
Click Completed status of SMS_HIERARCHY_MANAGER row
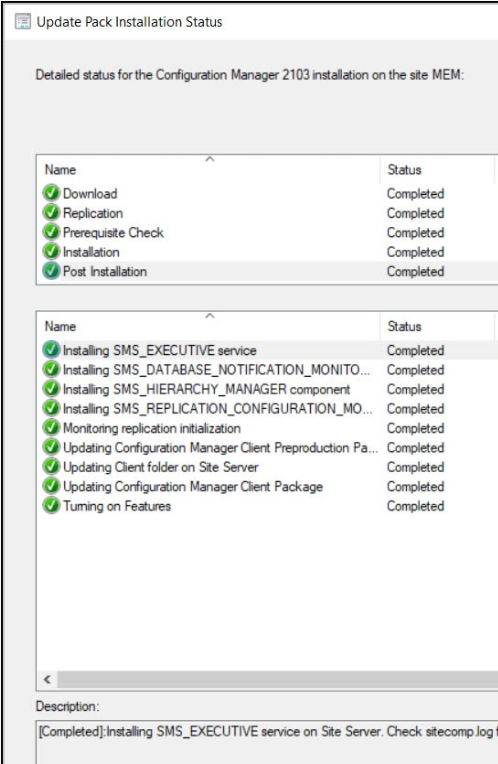coord(415,389)
